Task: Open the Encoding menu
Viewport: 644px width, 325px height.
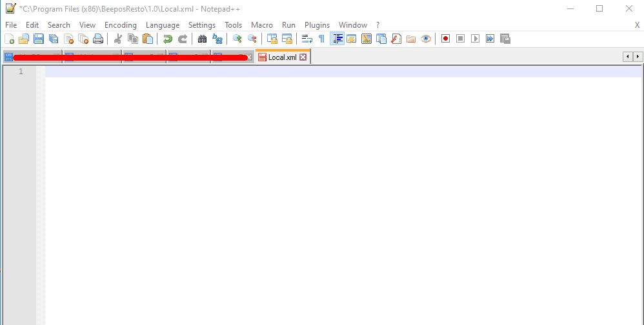Action: (x=121, y=25)
